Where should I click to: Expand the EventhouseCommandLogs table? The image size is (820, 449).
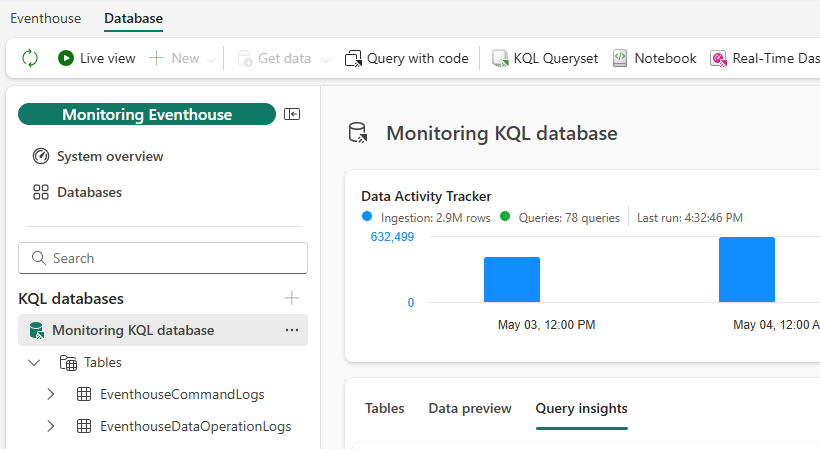click(x=51, y=394)
